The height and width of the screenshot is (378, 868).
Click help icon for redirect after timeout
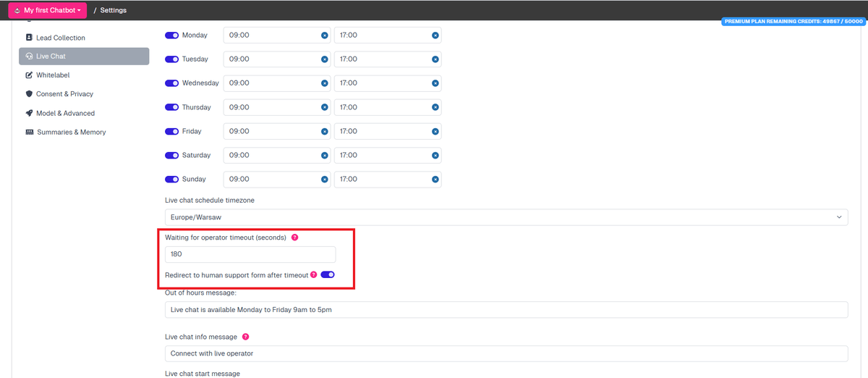(x=313, y=275)
